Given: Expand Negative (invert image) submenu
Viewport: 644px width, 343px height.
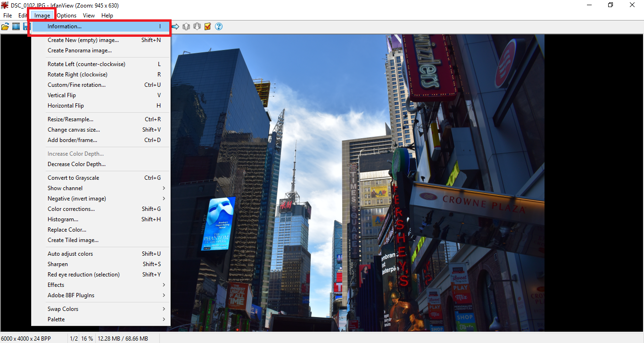Looking at the screenshot, I should [x=100, y=199].
